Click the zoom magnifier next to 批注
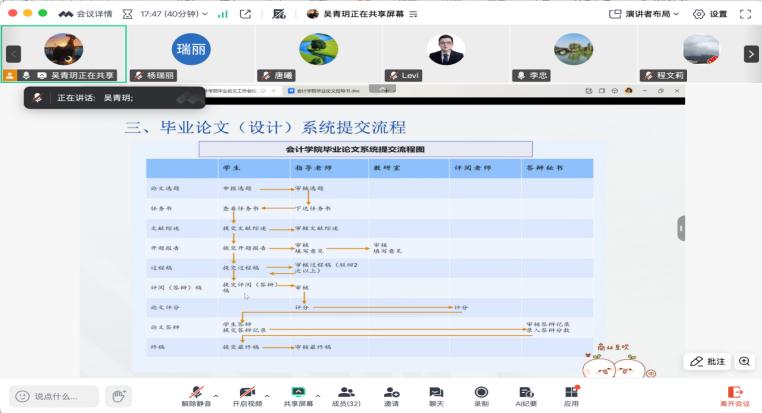Viewport: 762px width, 413px height. click(x=744, y=361)
